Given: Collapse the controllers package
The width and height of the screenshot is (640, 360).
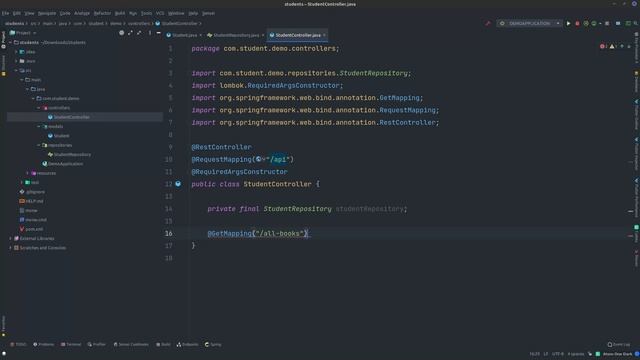Looking at the screenshot, I should (39, 108).
